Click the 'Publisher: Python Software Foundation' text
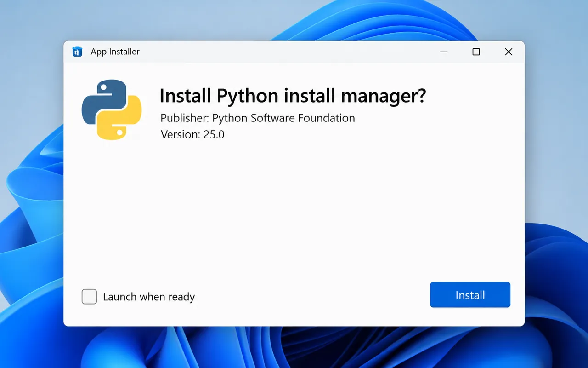Viewport: 588px width, 368px height. [258, 118]
